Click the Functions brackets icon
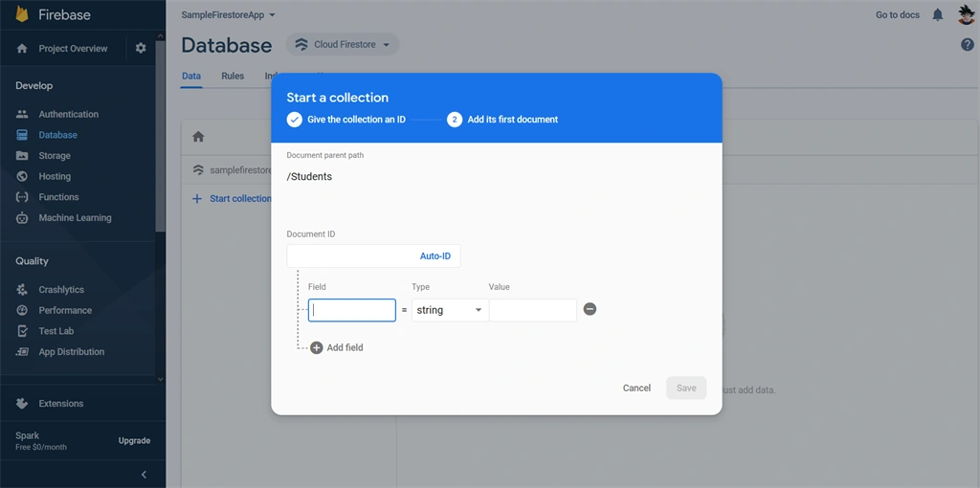980x488 pixels. (x=22, y=197)
